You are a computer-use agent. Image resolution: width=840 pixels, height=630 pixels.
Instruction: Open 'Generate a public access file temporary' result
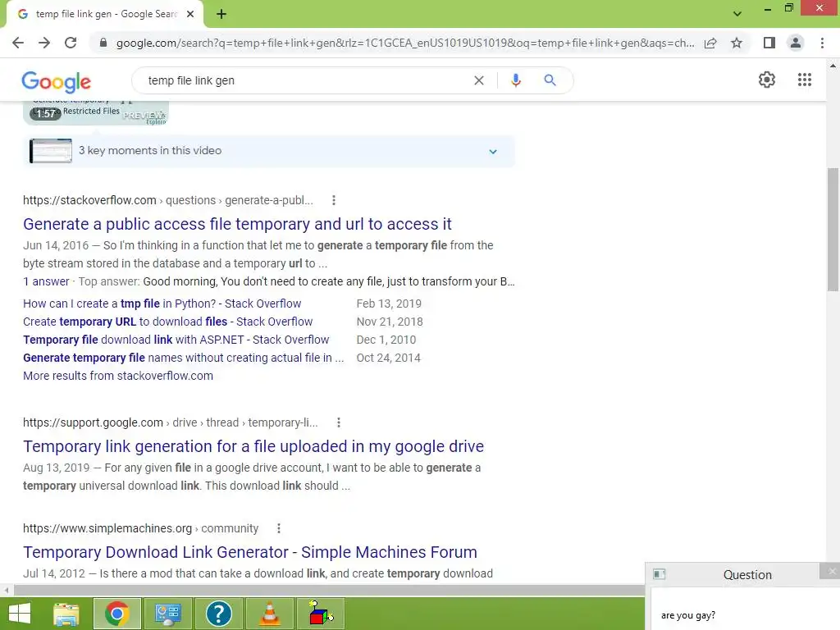click(237, 224)
